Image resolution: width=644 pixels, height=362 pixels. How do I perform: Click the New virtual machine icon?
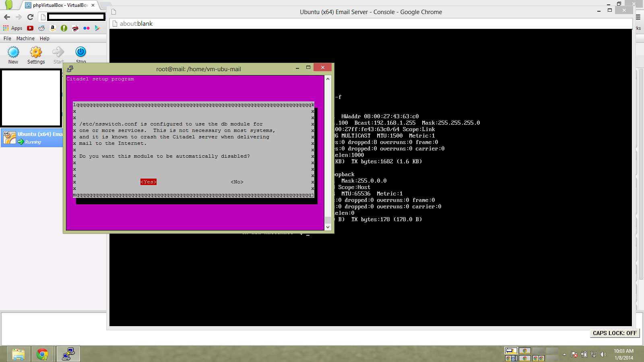(13, 52)
